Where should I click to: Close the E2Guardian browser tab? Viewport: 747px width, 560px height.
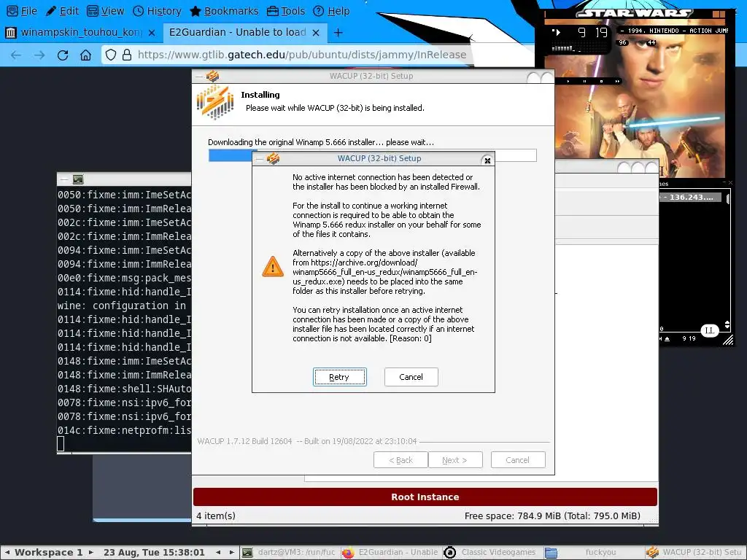click(315, 32)
